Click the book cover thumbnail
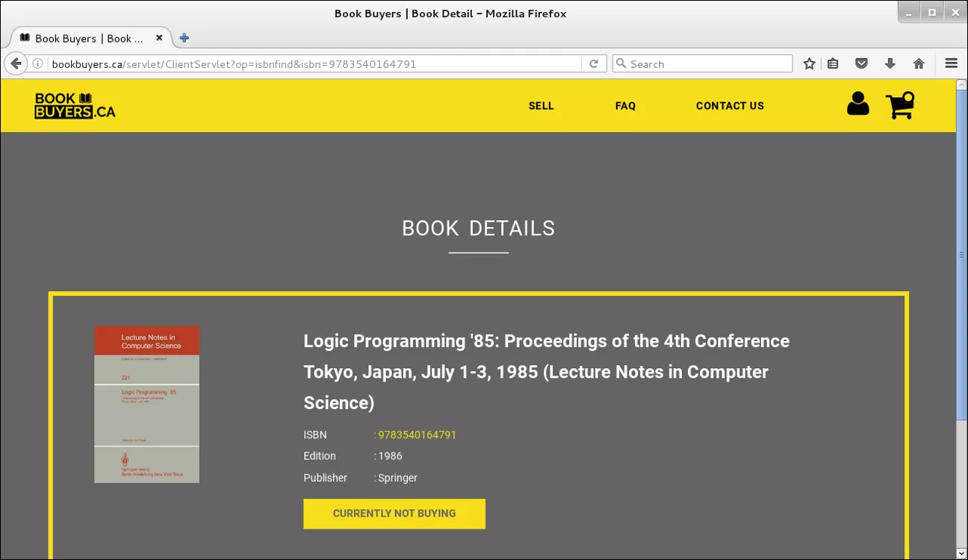This screenshot has width=968, height=560. 147,404
